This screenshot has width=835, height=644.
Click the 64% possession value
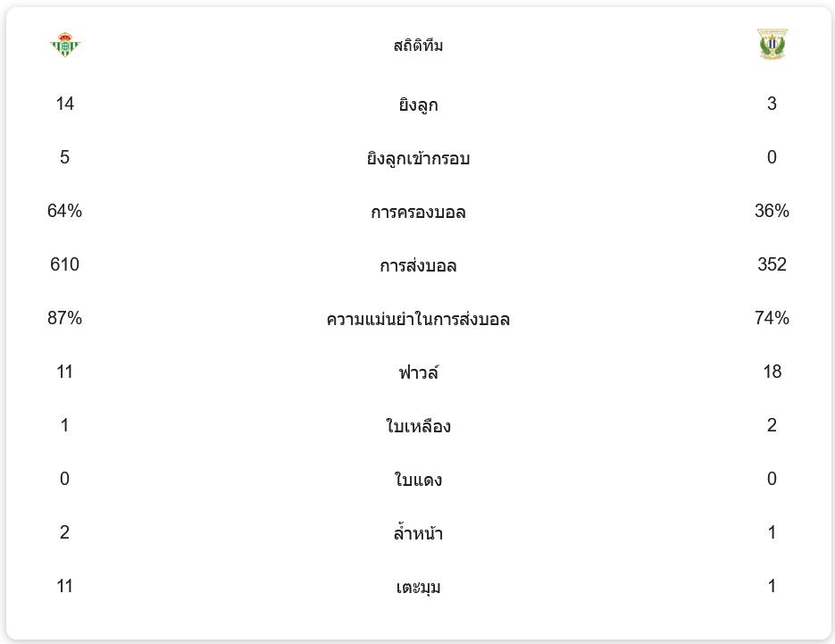[64, 211]
